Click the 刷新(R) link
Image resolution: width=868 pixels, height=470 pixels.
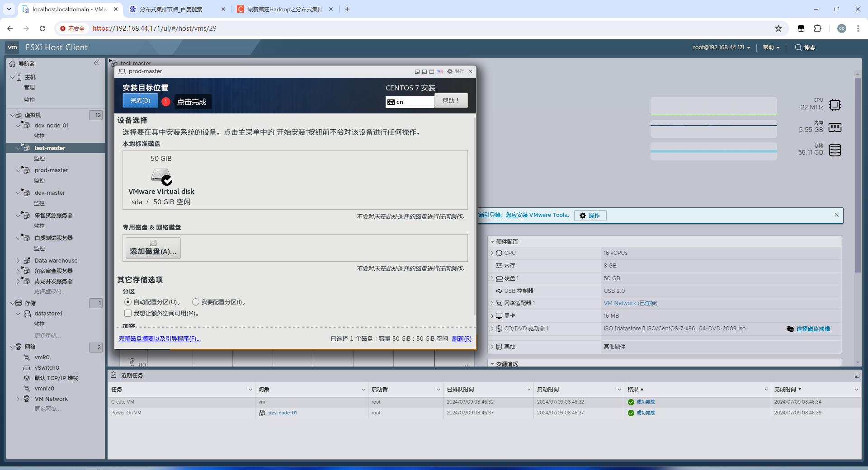point(462,338)
